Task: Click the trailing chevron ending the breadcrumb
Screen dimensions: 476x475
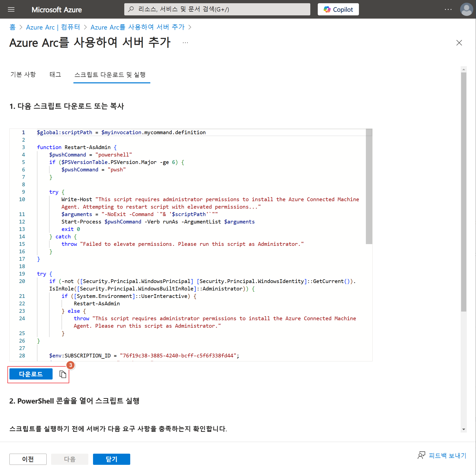Action: [x=190, y=27]
